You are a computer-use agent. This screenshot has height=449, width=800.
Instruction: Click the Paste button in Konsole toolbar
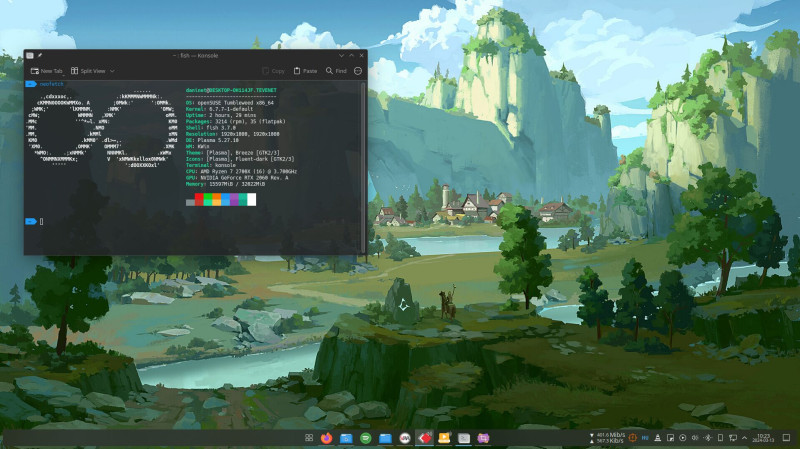pos(305,71)
